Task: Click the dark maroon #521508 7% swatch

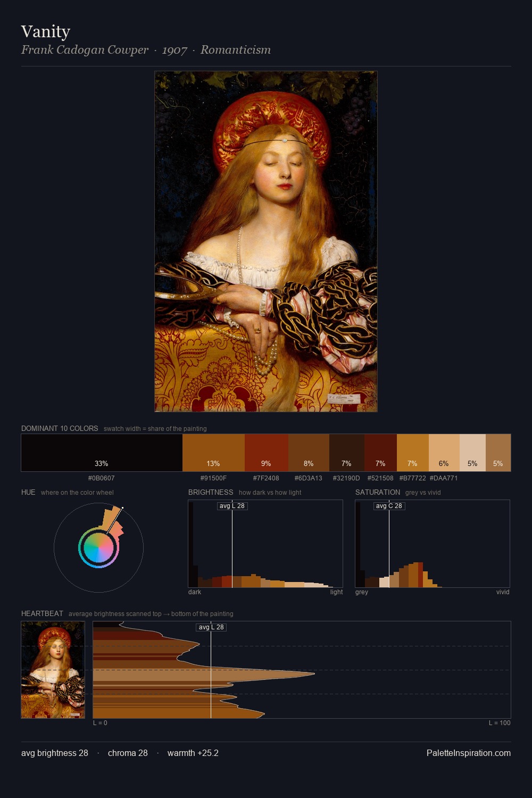Action: (380, 453)
